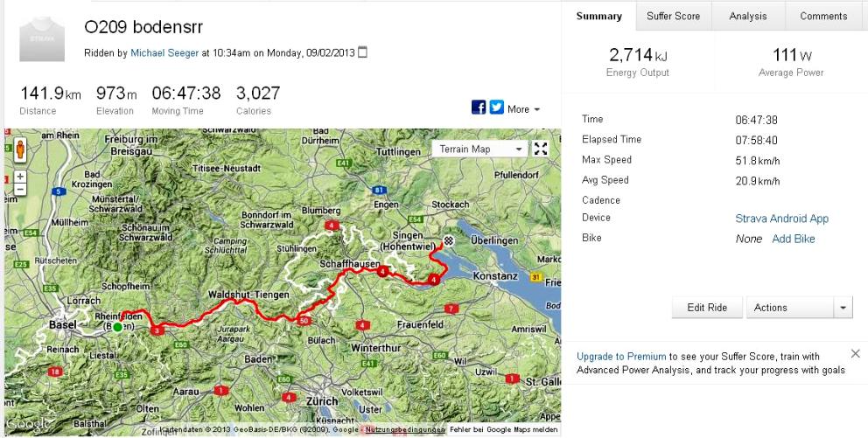Switch to the Suffer Score tab
This screenshot has height=438, width=868.
pos(673,16)
